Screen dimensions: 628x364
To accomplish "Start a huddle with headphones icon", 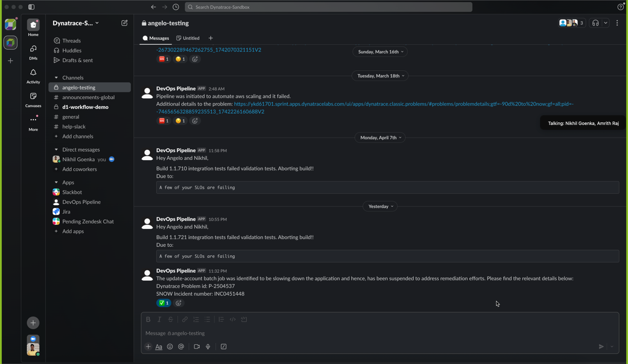I will [x=595, y=23].
